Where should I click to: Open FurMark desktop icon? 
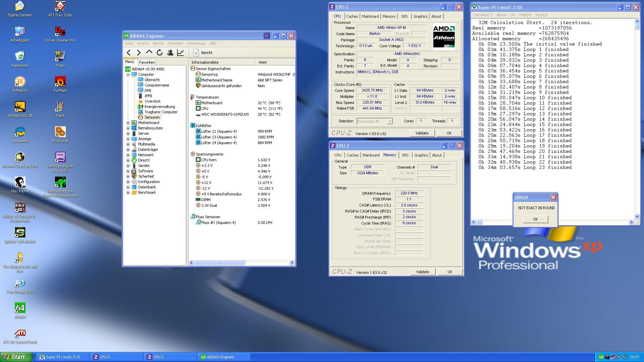pyautogui.click(x=60, y=84)
